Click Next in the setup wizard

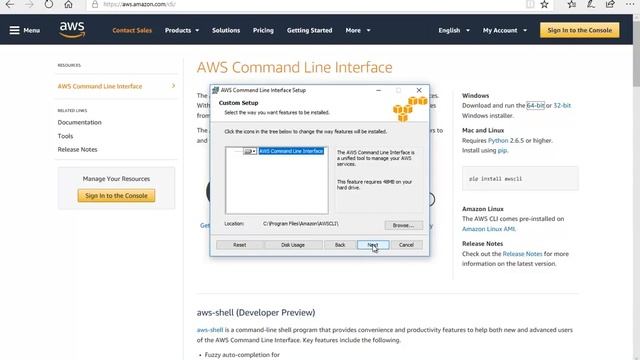[373, 245]
